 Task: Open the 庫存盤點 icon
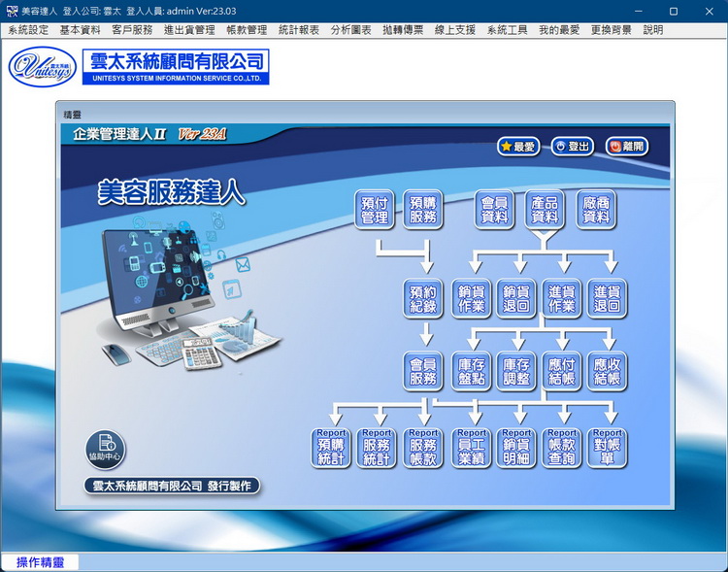[471, 371]
